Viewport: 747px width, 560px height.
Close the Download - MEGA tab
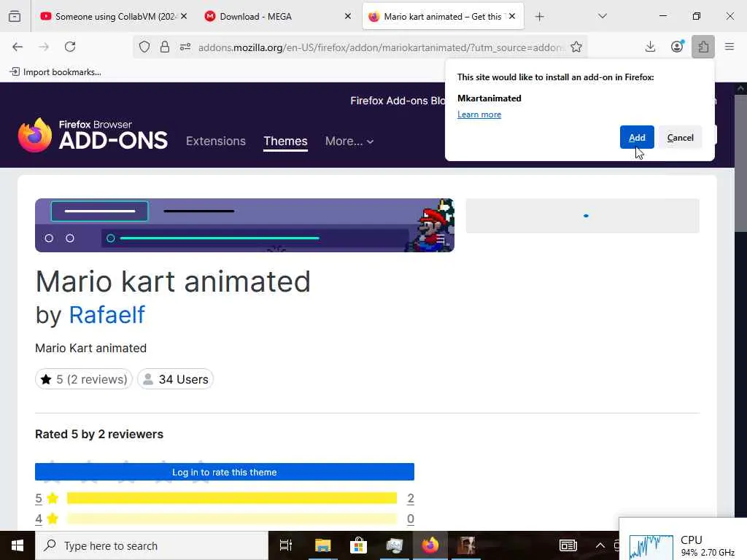click(x=348, y=16)
